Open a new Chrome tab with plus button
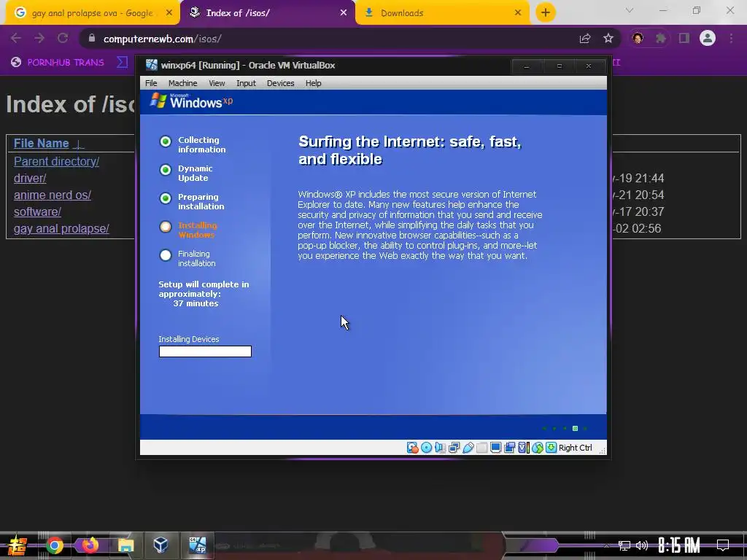This screenshot has height=560, width=747. coord(546,12)
